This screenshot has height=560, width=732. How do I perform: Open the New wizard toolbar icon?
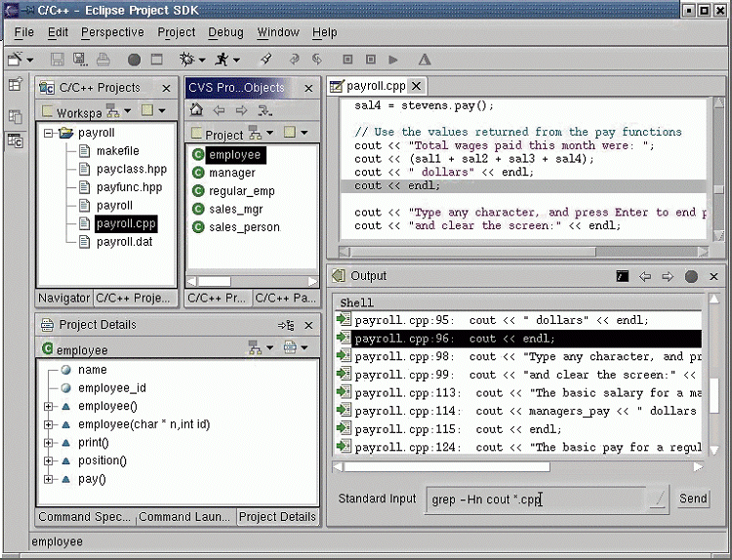click(16, 59)
